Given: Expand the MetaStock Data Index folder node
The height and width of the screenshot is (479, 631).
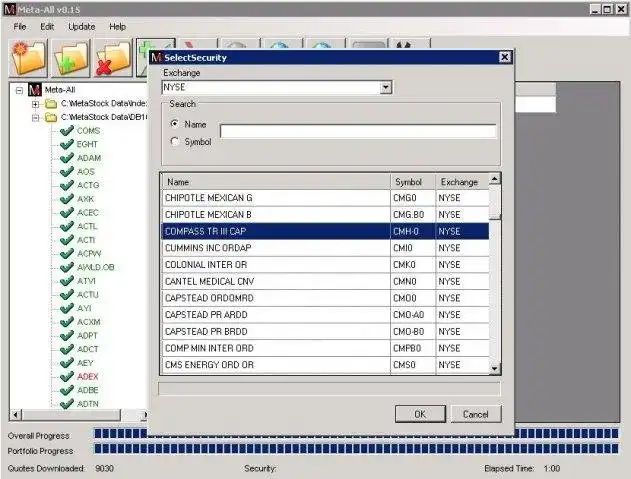Looking at the screenshot, I should (x=35, y=104).
